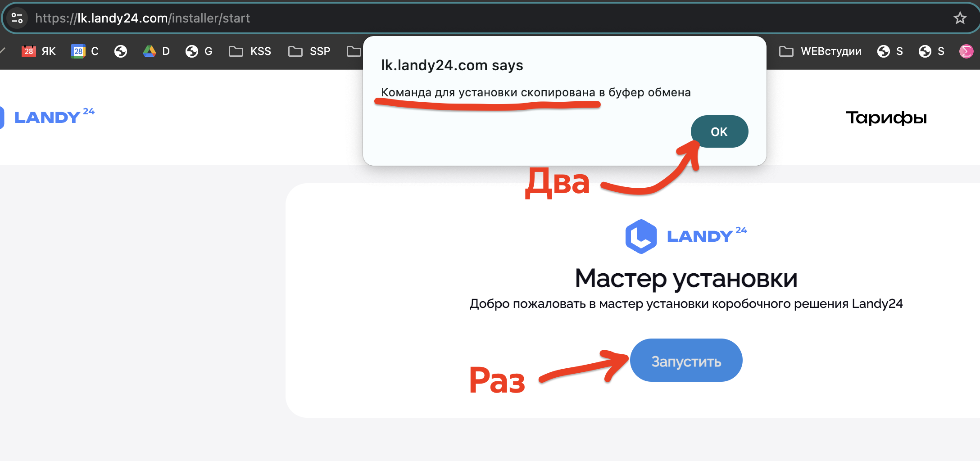Open the Google Drive D bookmark
980x461 pixels.
click(156, 51)
